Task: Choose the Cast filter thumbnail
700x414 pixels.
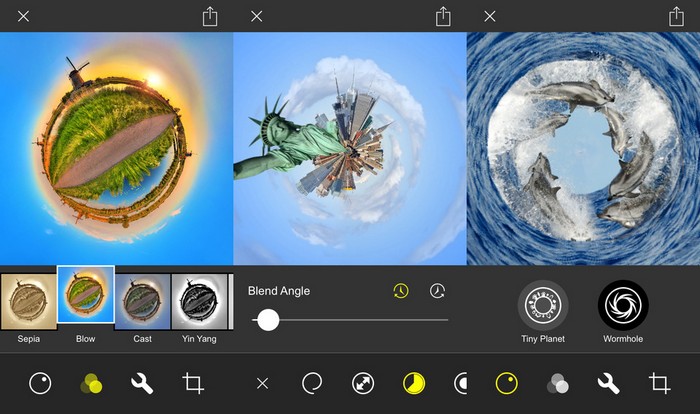Action: [x=142, y=301]
